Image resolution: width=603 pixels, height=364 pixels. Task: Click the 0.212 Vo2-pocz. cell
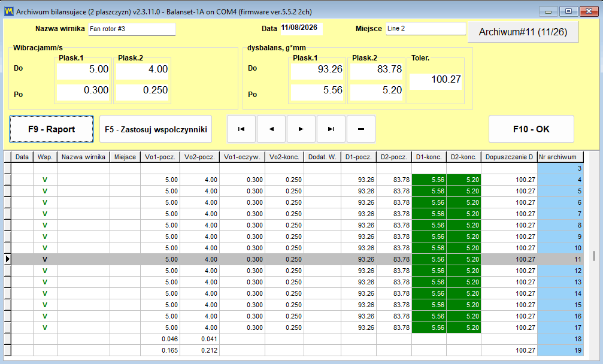click(199, 350)
